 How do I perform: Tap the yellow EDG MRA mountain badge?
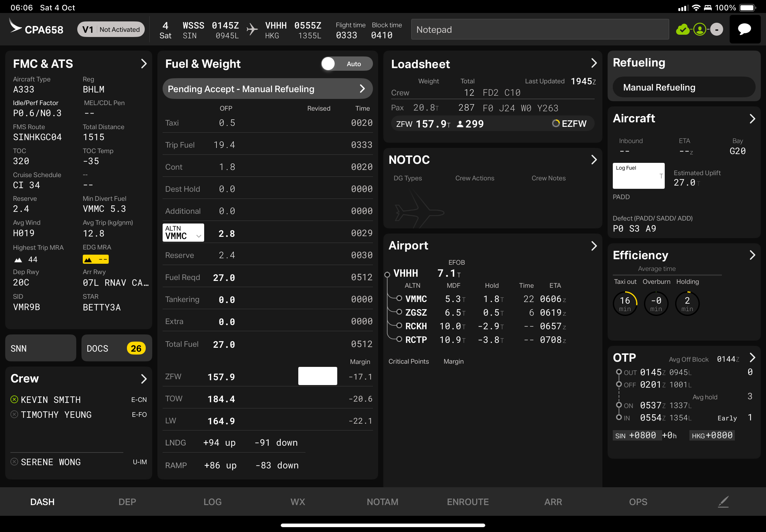pyautogui.click(x=95, y=259)
